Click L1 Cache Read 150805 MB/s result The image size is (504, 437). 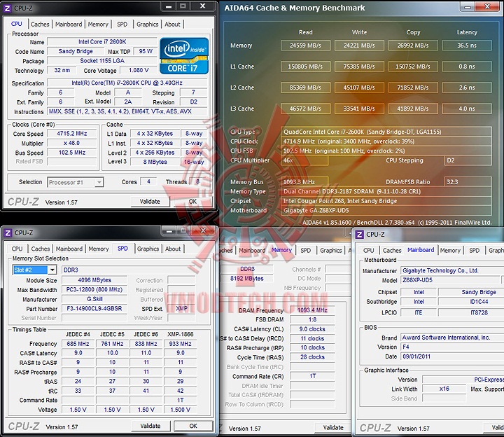[305, 67]
